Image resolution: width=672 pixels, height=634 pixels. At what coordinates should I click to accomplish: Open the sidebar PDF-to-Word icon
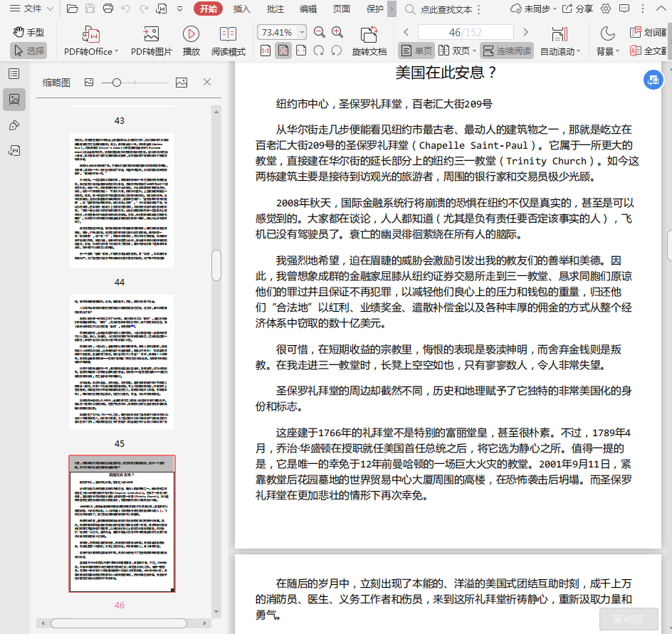[14, 151]
